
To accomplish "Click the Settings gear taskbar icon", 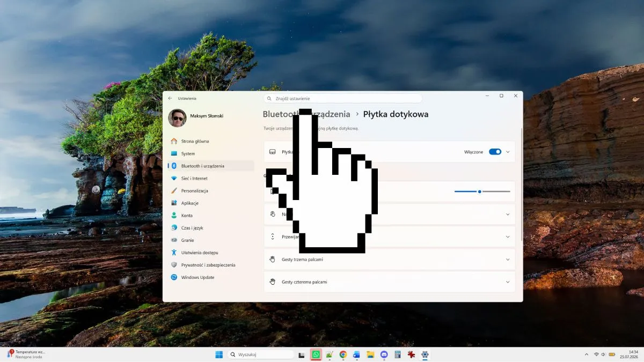I will coord(425,354).
